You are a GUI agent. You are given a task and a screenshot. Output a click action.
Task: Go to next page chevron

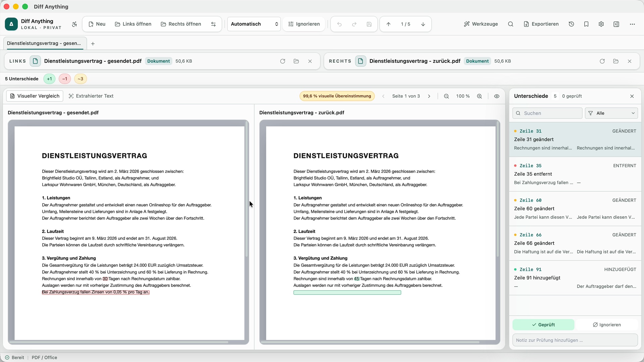[x=429, y=96]
